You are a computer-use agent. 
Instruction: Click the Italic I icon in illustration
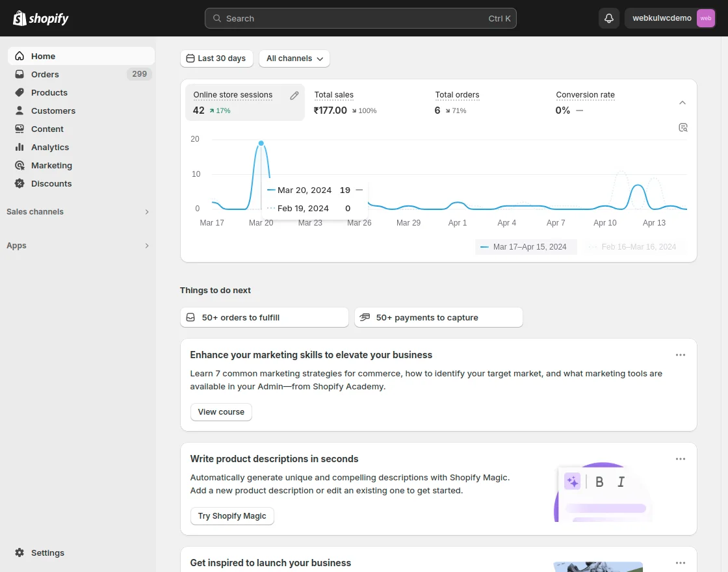[x=621, y=482]
